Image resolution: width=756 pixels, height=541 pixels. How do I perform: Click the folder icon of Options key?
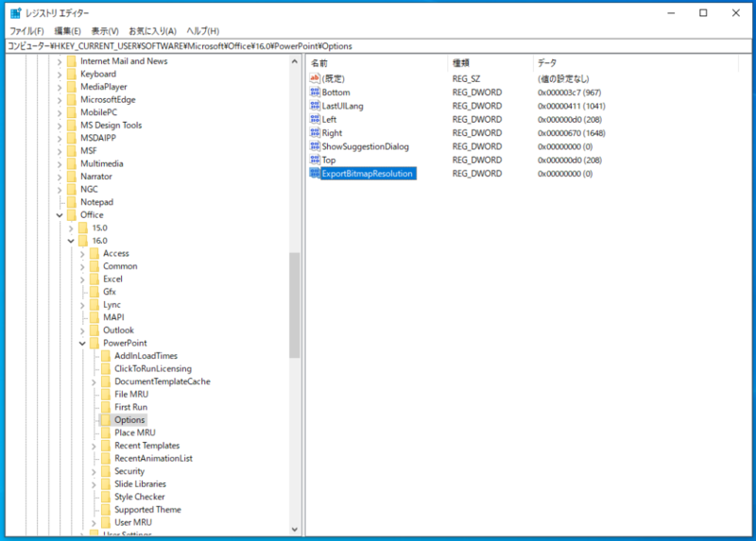coord(106,420)
